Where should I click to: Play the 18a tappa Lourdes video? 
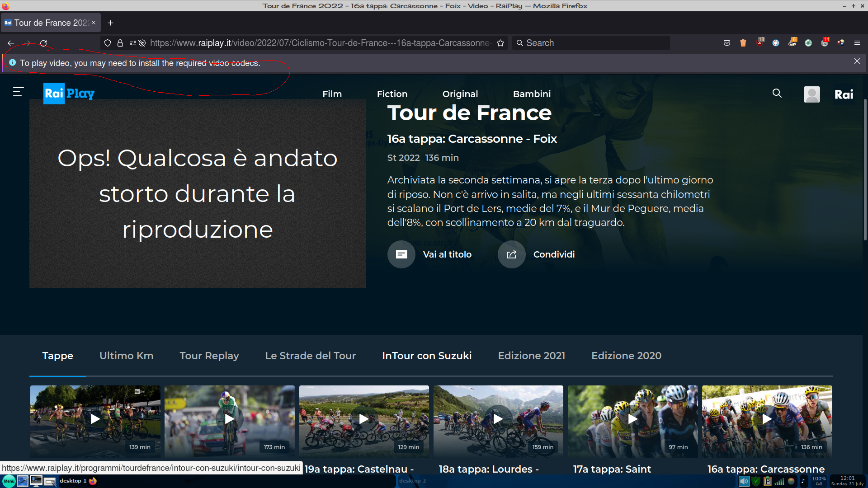click(498, 419)
